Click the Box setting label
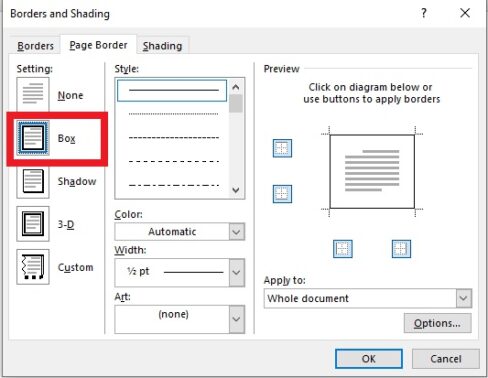The height and width of the screenshot is (378, 488). click(x=66, y=138)
